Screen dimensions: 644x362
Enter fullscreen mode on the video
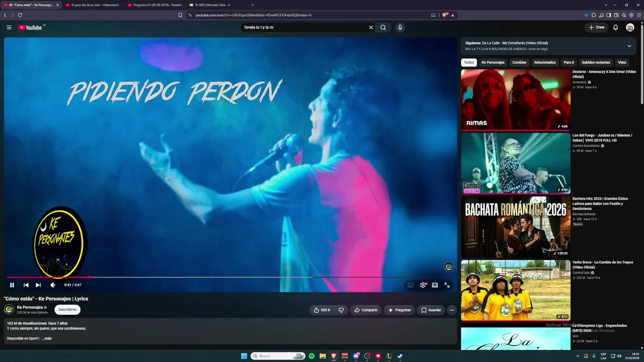click(447, 285)
